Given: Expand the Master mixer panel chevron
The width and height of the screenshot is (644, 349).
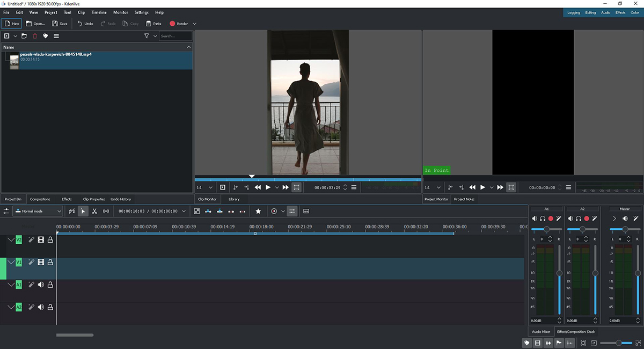Looking at the screenshot, I should click(614, 219).
